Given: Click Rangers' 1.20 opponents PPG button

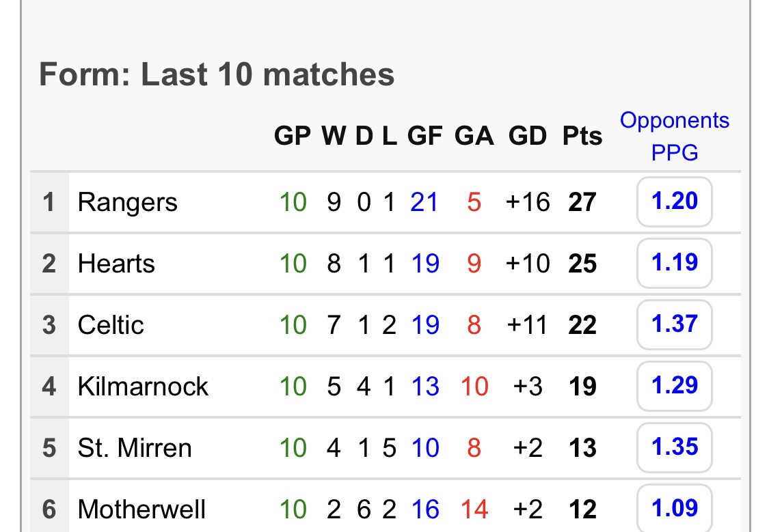Looking at the screenshot, I should 675,201.
